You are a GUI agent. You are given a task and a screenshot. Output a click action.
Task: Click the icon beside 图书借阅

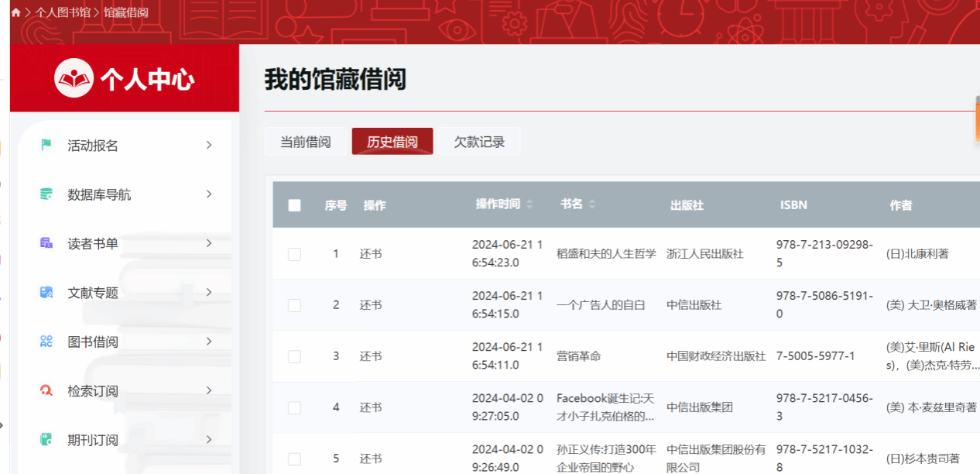[x=46, y=342]
